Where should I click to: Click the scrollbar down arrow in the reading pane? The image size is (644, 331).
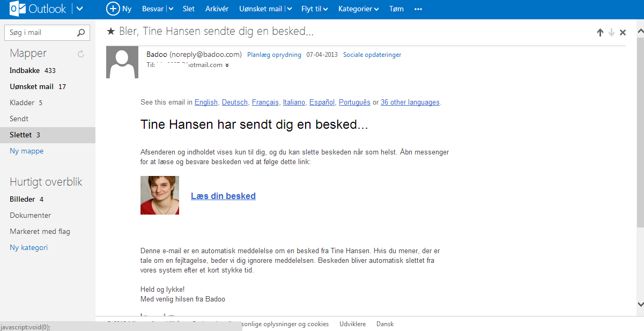[640, 304]
